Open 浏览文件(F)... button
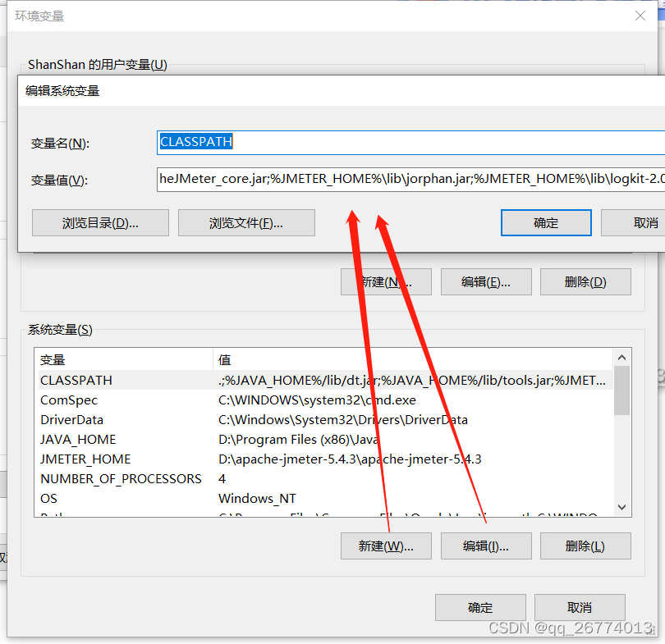Image resolution: width=665 pixels, height=644 pixels. click(x=246, y=222)
